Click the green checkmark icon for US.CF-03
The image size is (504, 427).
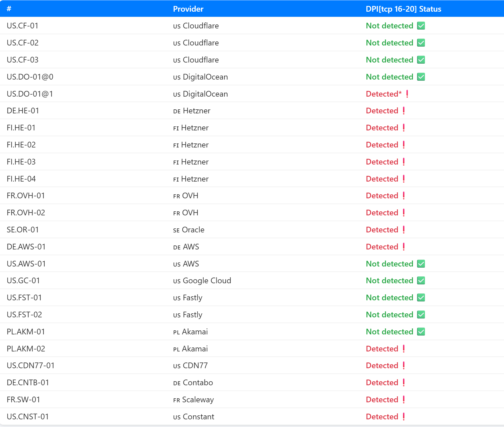click(x=421, y=60)
